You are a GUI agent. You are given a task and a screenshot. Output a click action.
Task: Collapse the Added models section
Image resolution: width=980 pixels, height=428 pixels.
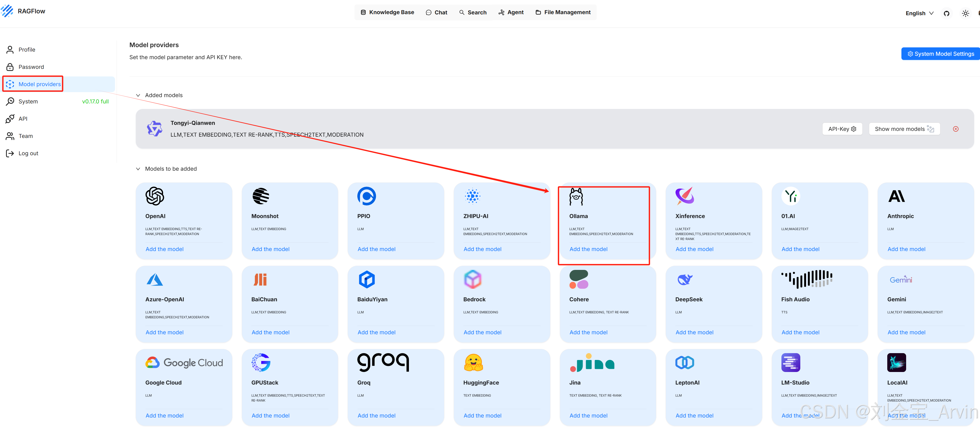click(x=138, y=95)
